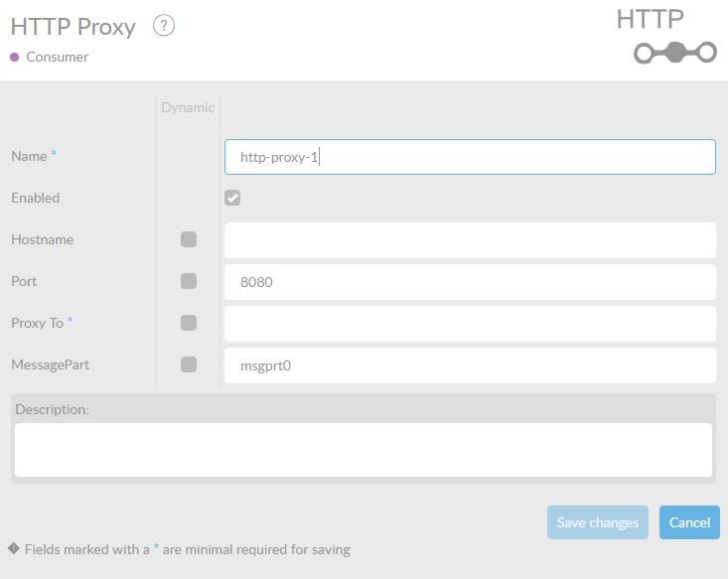Tick the Dynamic checkbox for Proxy To

coord(189,323)
